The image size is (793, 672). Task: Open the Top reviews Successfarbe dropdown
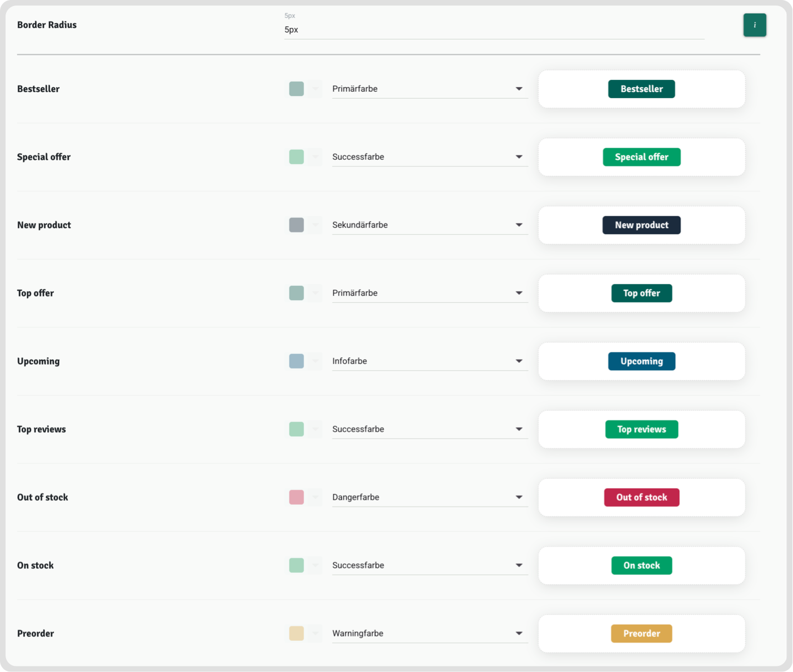point(429,430)
